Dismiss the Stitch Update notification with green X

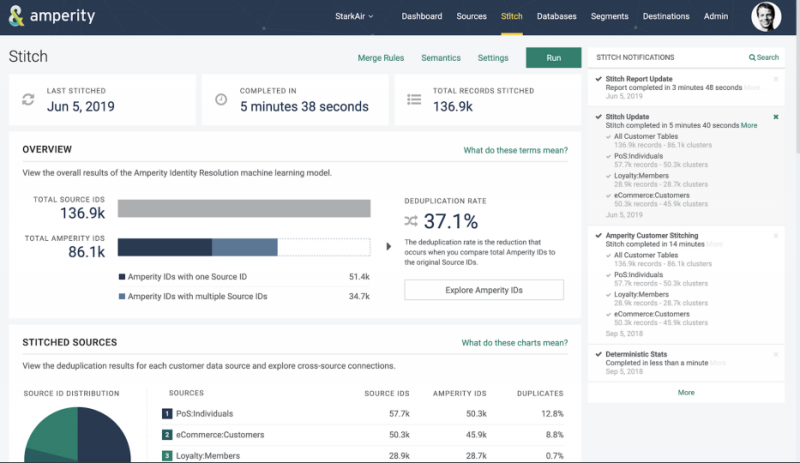776,117
